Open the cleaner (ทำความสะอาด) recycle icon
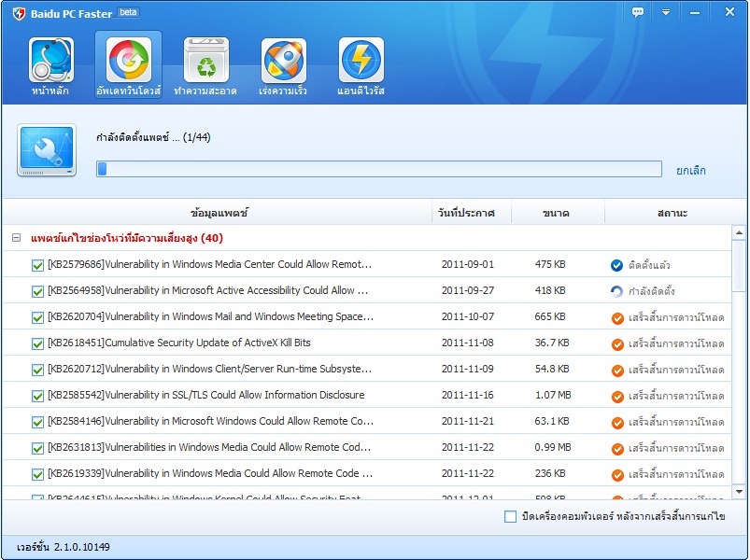The height and width of the screenshot is (560, 750). pos(205,62)
